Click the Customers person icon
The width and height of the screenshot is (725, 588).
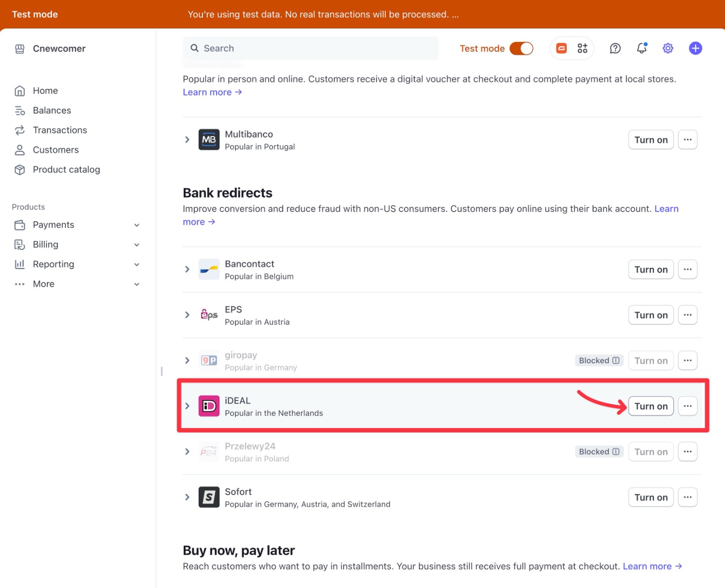[x=20, y=150]
